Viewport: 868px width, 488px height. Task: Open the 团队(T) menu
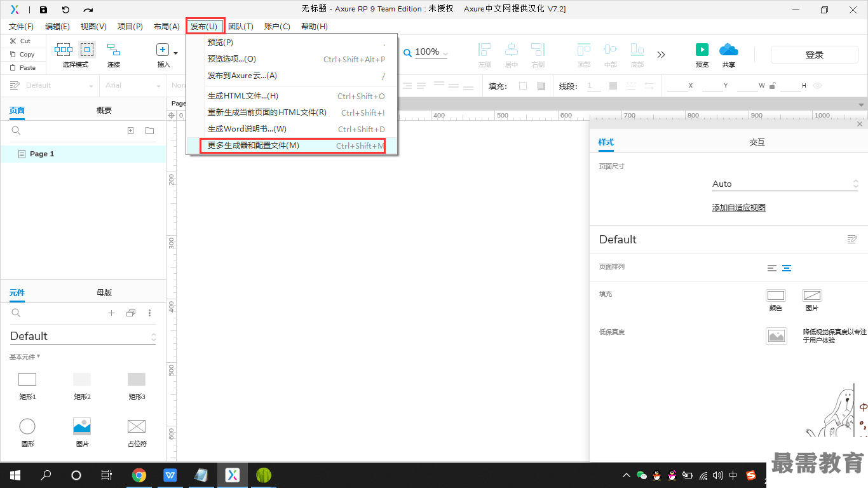tap(241, 27)
